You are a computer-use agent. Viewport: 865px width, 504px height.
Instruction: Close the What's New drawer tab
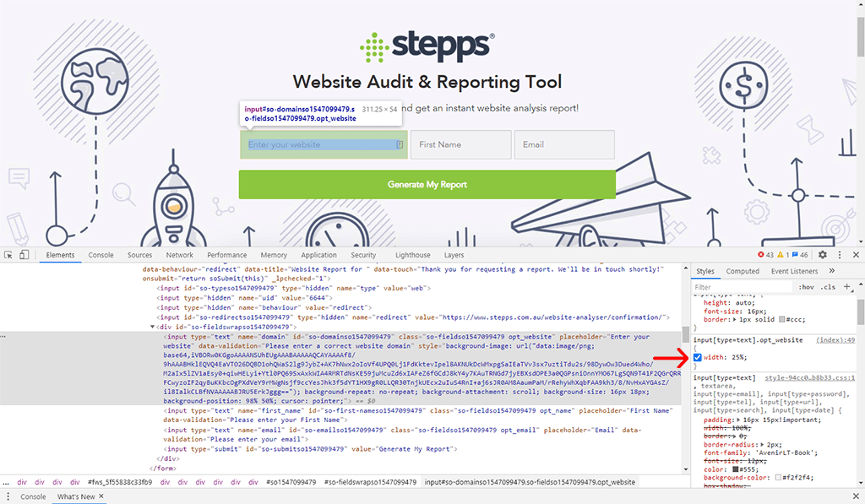tap(101, 496)
